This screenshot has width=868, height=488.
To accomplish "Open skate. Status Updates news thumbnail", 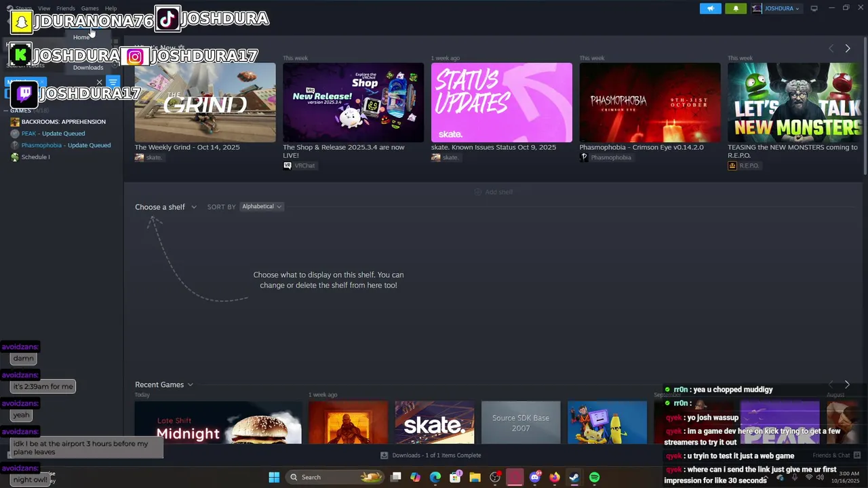I will tap(502, 102).
